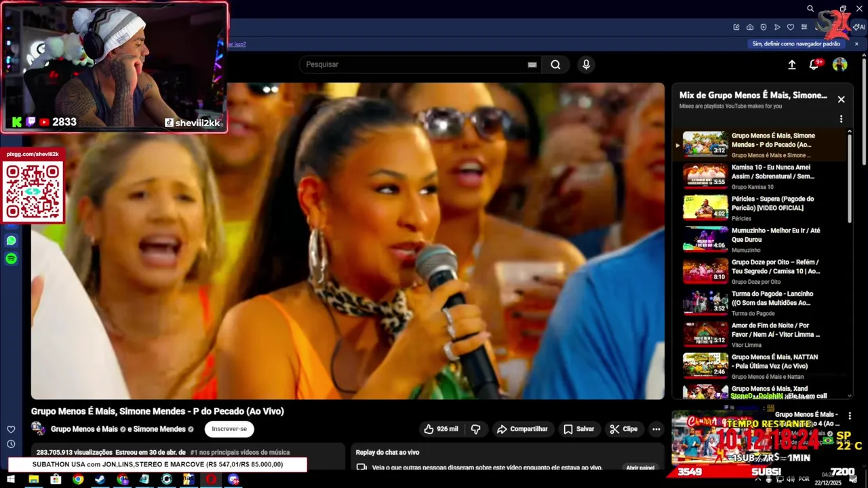Open Google Chrome from taskbar
868x488 pixels.
78,479
